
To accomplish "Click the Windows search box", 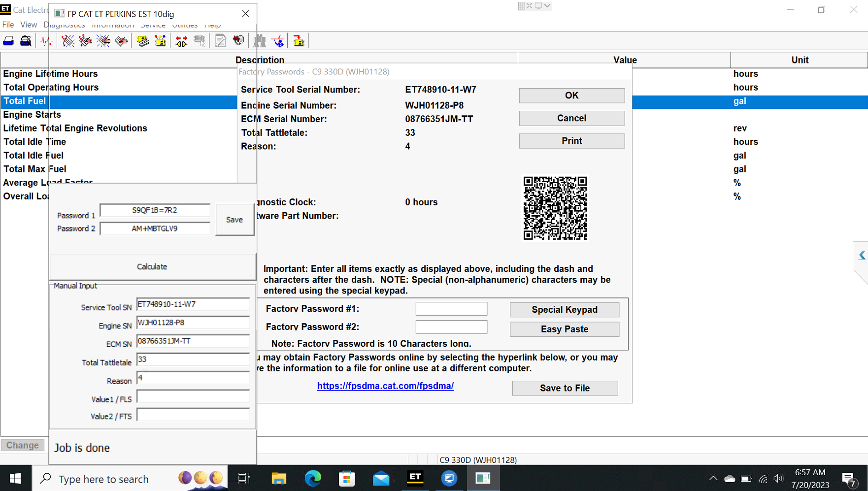I will point(103,478).
